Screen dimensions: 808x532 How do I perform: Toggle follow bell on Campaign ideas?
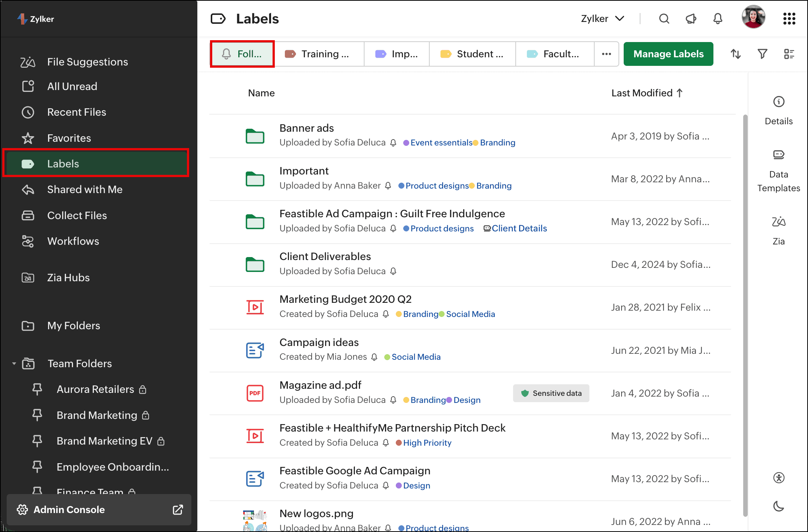click(374, 357)
